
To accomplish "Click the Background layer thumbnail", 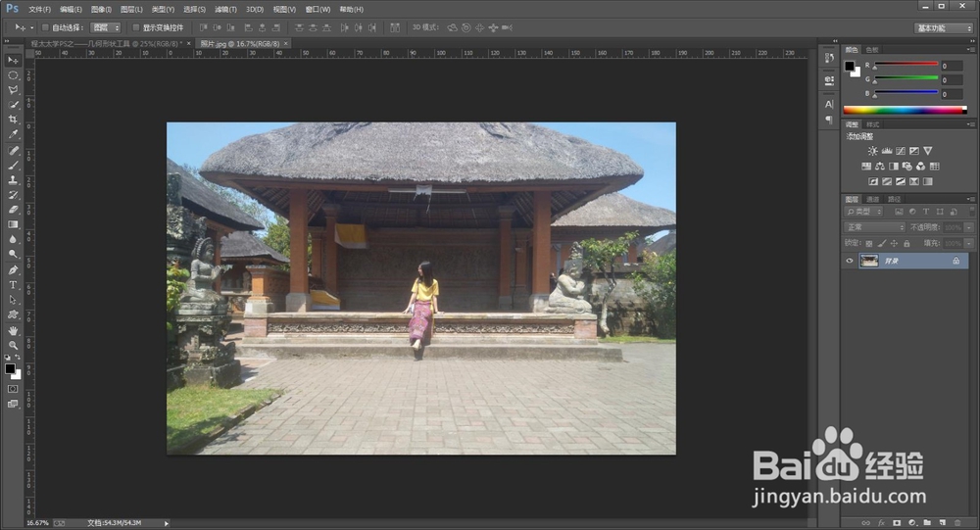I will click(869, 262).
